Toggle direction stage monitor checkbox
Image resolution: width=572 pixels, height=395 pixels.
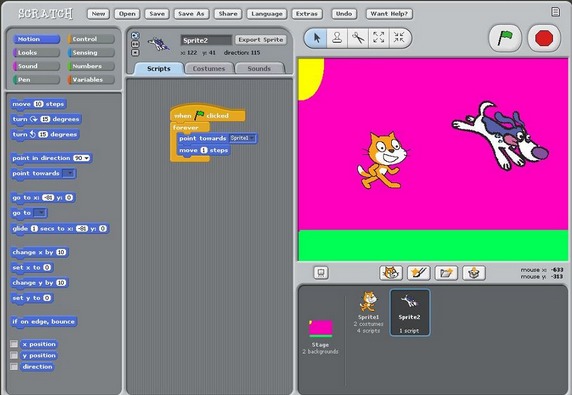click(x=14, y=367)
